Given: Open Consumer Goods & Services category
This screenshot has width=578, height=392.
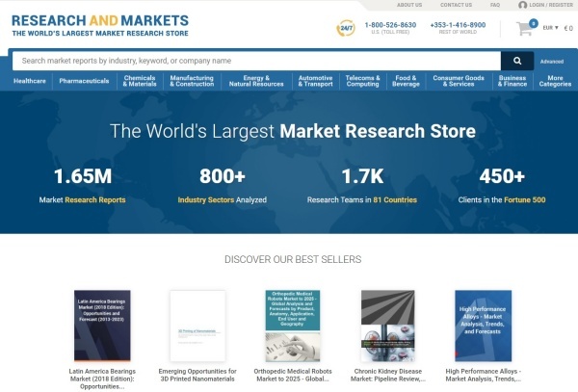Looking at the screenshot, I should [x=459, y=81].
